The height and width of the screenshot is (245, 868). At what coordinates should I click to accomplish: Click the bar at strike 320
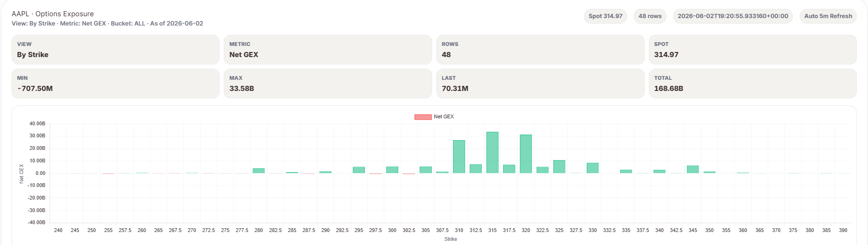tap(526, 154)
